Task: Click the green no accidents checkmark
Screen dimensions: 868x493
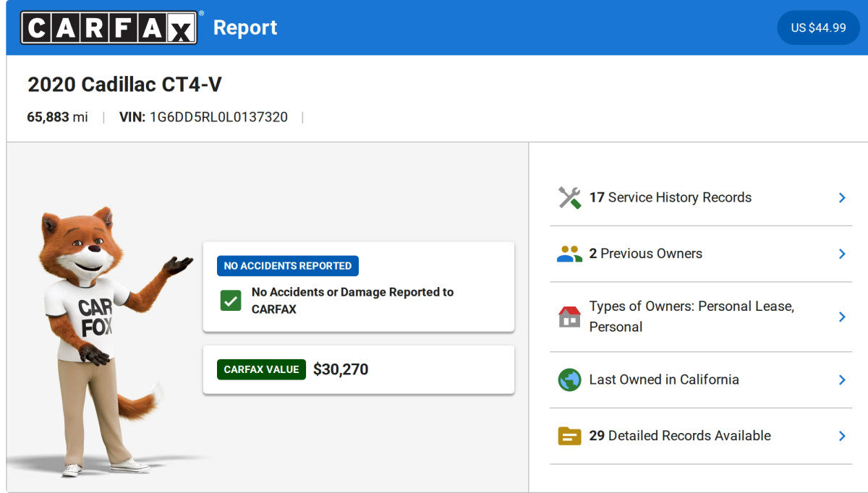Action: (231, 301)
